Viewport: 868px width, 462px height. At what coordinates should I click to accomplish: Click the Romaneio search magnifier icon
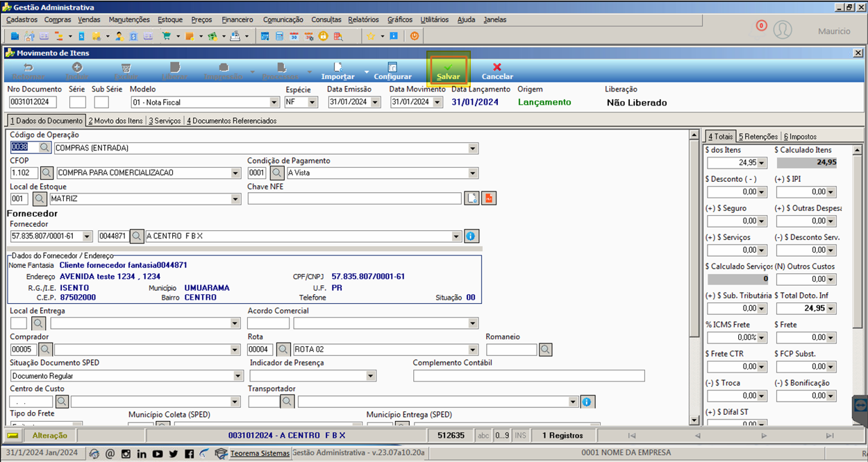546,350
